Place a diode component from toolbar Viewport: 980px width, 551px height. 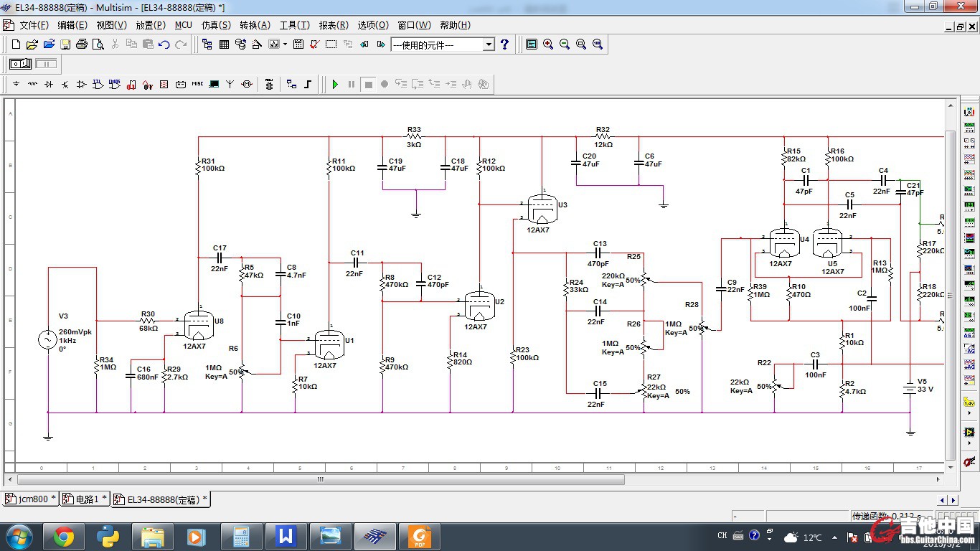click(x=49, y=85)
